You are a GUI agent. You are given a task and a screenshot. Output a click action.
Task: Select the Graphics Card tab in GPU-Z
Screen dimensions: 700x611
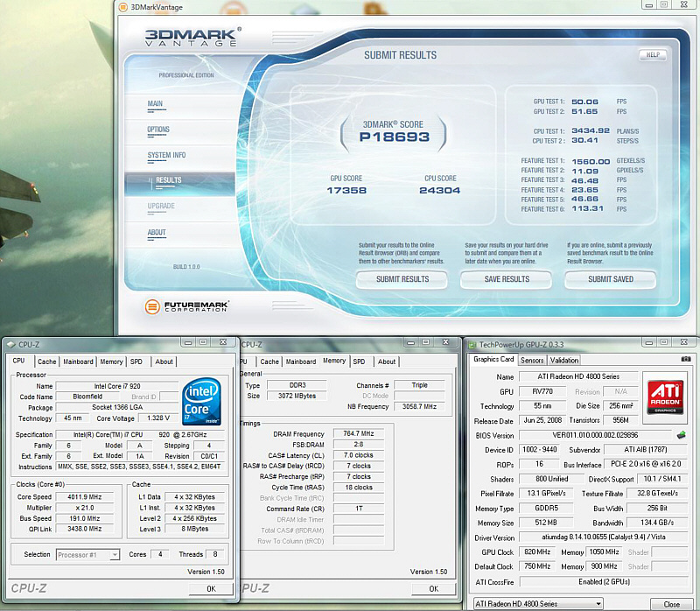point(493,360)
